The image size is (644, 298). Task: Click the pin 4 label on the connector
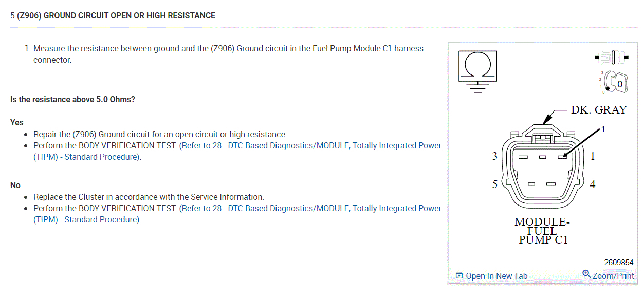click(593, 184)
